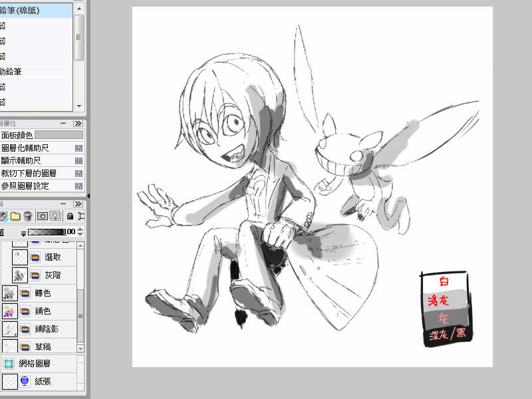
Task: Select the 鉛筆(棉紙) brush in the list
Action: [x=33, y=10]
